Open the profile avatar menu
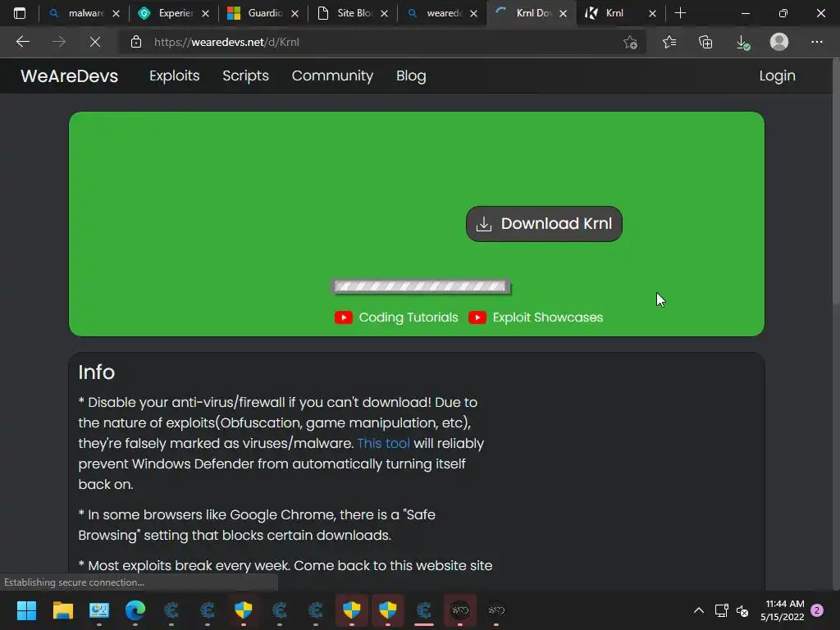Image resolution: width=840 pixels, height=630 pixels. coord(779,42)
